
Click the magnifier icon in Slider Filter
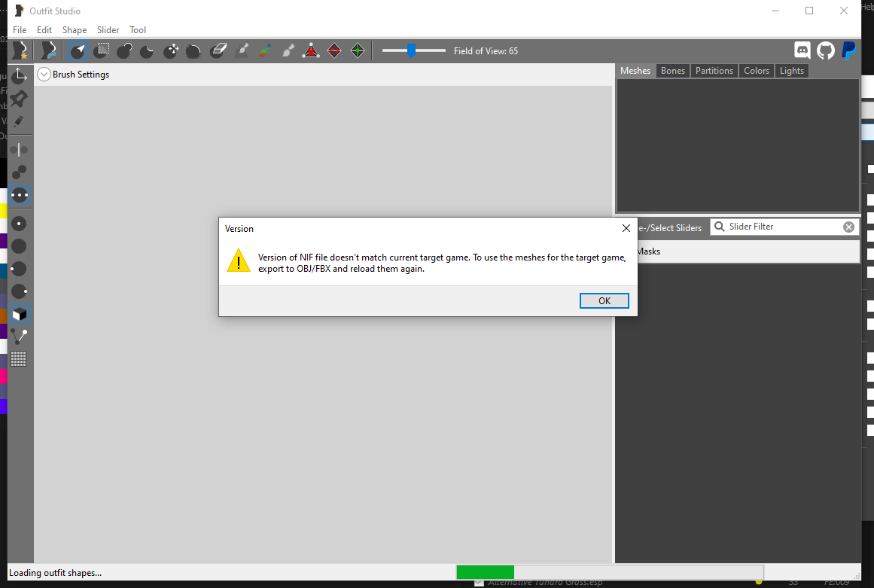coord(720,227)
